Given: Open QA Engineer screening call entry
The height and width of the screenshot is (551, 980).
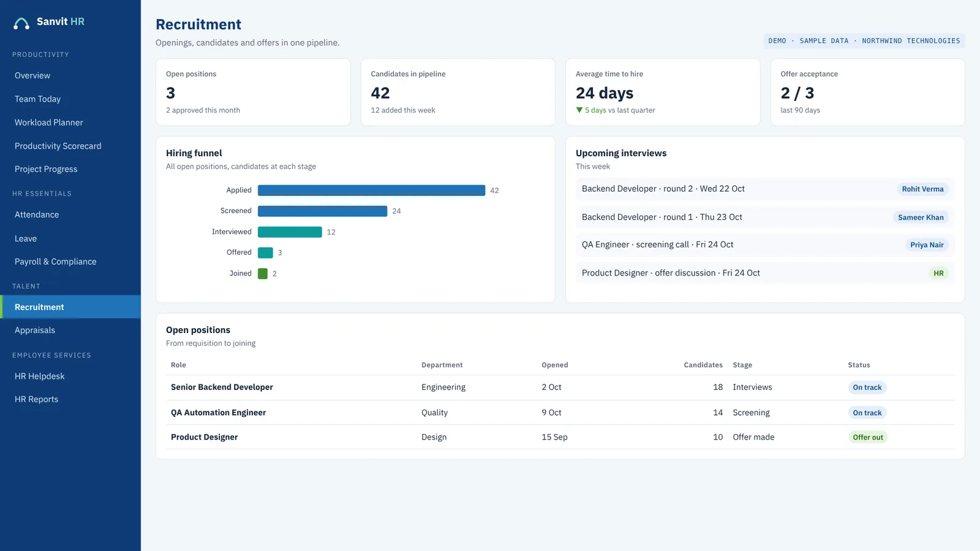Looking at the screenshot, I should click(765, 245).
